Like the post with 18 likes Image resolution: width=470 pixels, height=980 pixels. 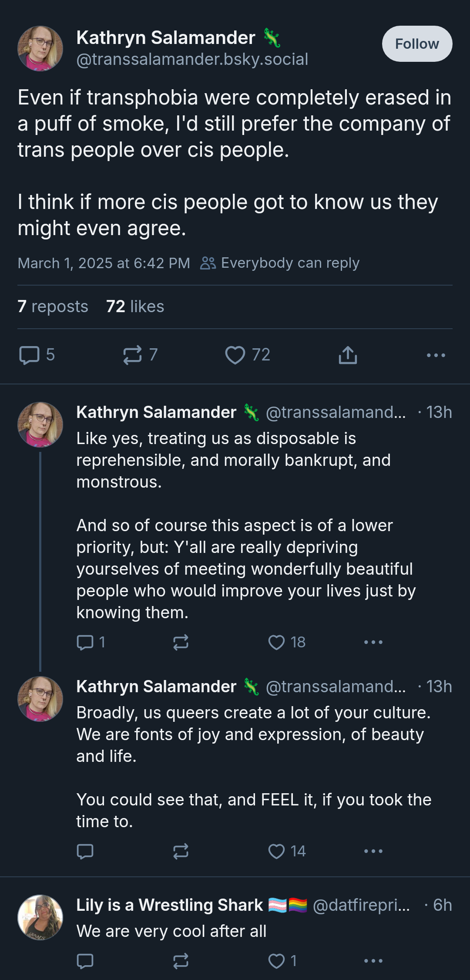(287, 642)
